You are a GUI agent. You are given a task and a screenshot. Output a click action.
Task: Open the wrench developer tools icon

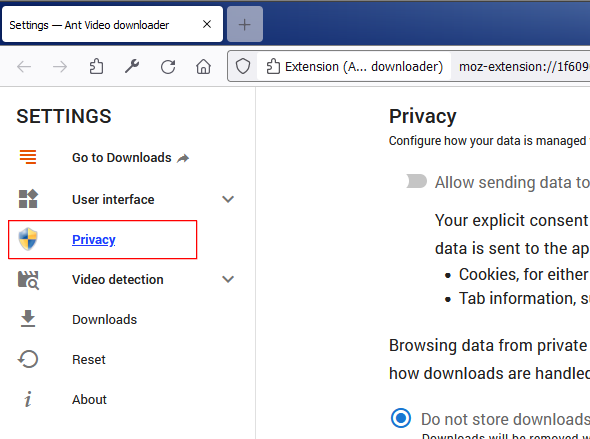(x=132, y=67)
